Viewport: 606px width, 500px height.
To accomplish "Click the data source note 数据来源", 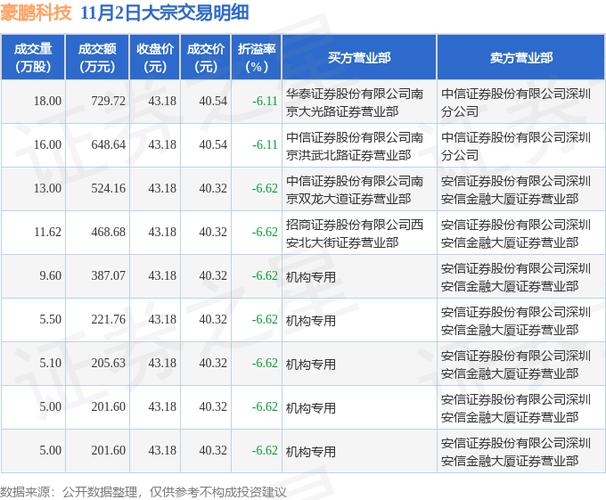I will [143, 492].
